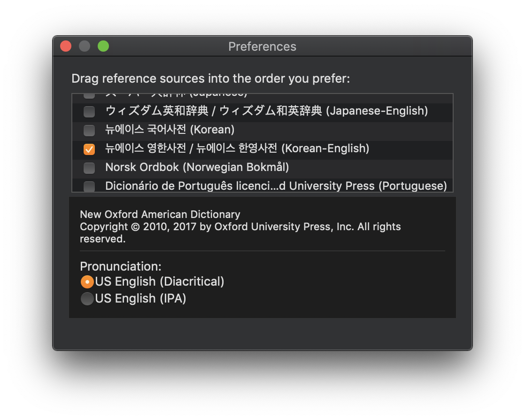Enable the Japanese-English dictionary checkbox
This screenshot has height=420, width=525.
(x=89, y=111)
